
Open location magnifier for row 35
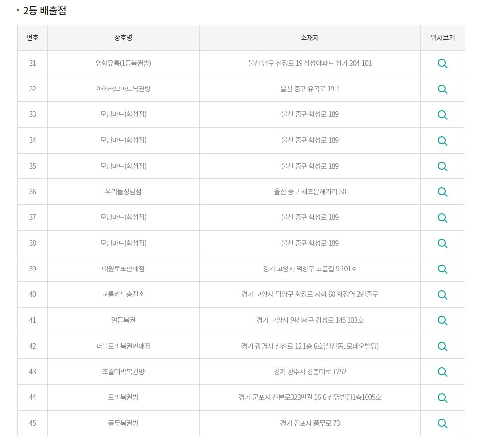pyautogui.click(x=442, y=166)
